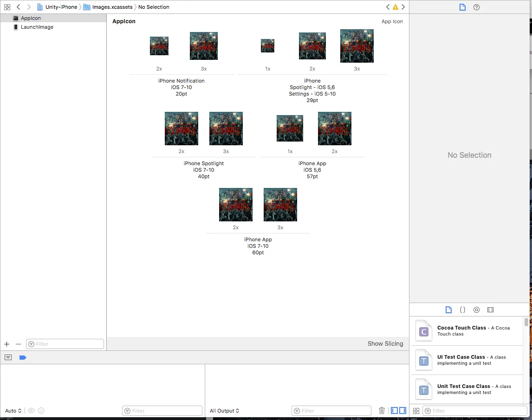The width and height of the screenshot is (532, 420).
Task: Click the No Selection breadcrumb
Action: tap(154, 7)
